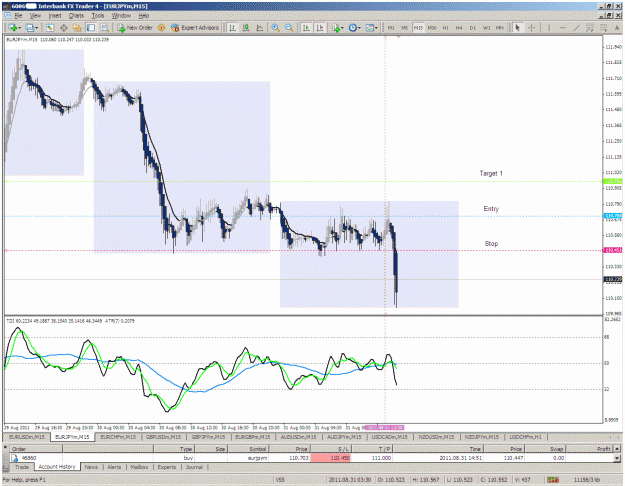
Task: Select the MN timeframe
Action: (500, 28)
